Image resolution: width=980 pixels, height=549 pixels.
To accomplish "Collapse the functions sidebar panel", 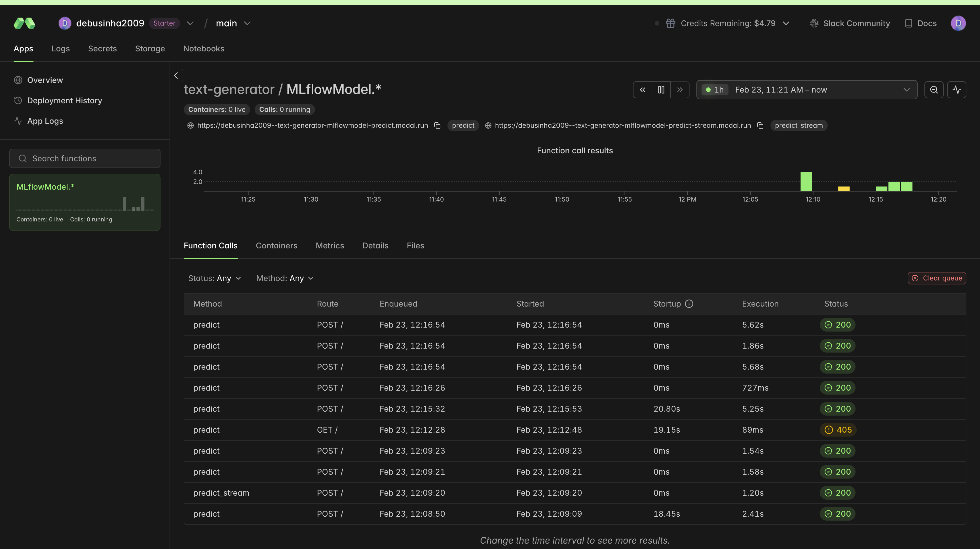I will pos(176,76).
